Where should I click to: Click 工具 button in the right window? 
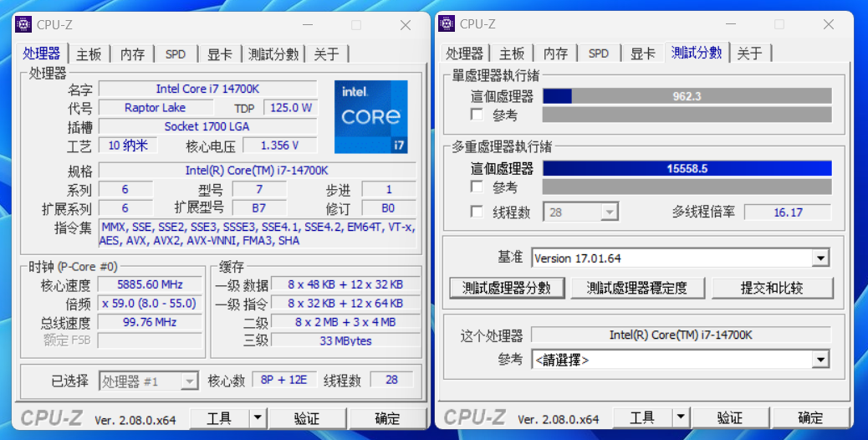click(x=643, y=417)
